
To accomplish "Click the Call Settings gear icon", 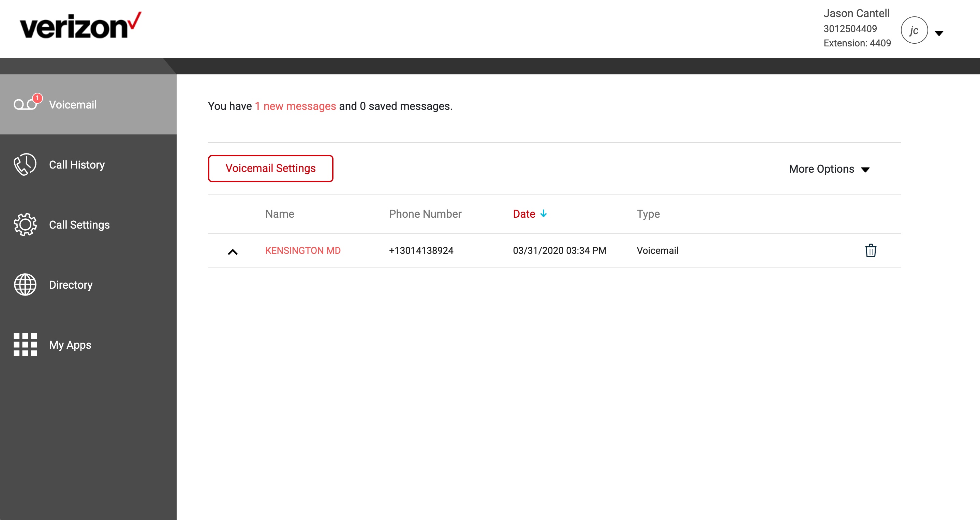I will (25, 225).
